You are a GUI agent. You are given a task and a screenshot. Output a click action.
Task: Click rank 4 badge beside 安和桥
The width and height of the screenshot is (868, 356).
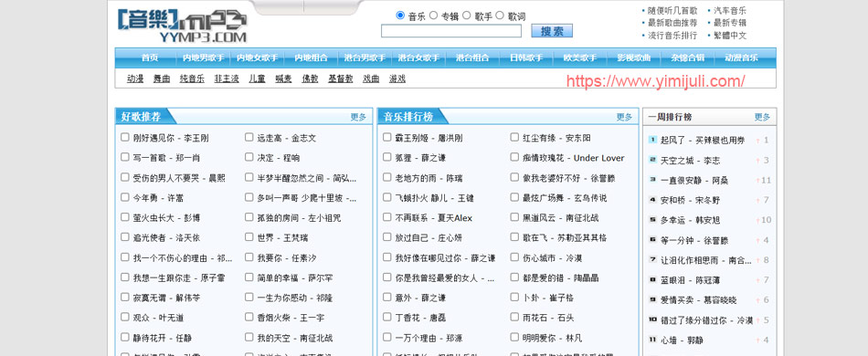click(652, 200)
